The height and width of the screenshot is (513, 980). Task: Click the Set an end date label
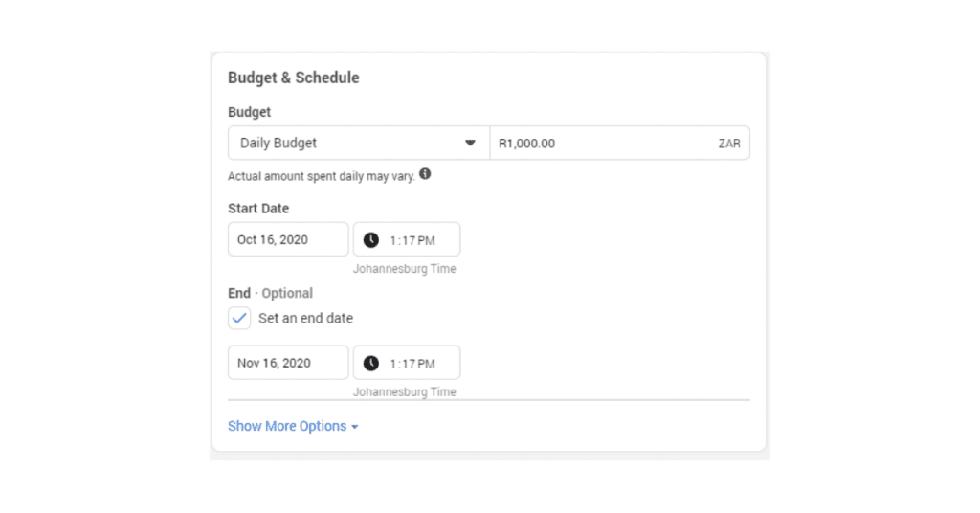pos(305,318)
